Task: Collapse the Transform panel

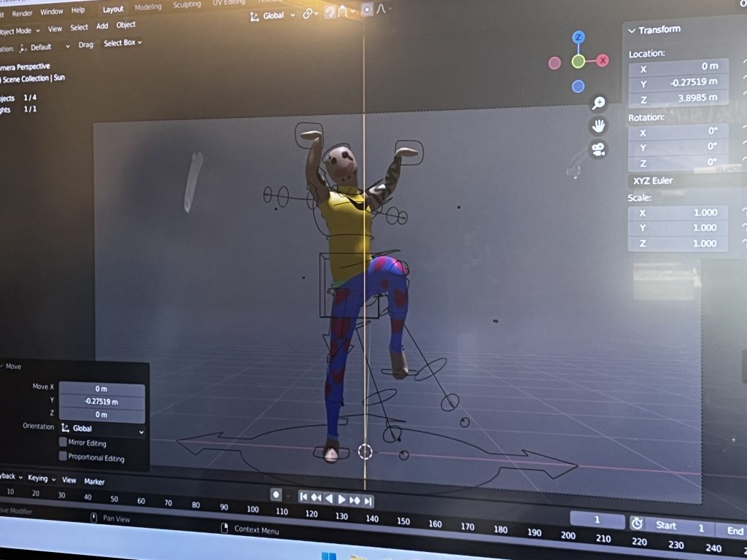Action: (632, 30)
